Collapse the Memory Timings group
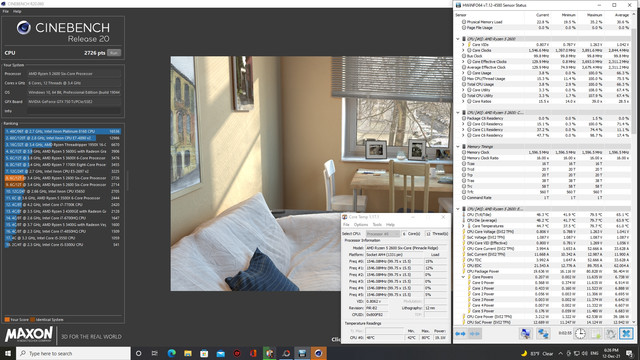The image size is (640, 360). pos(458,147)
